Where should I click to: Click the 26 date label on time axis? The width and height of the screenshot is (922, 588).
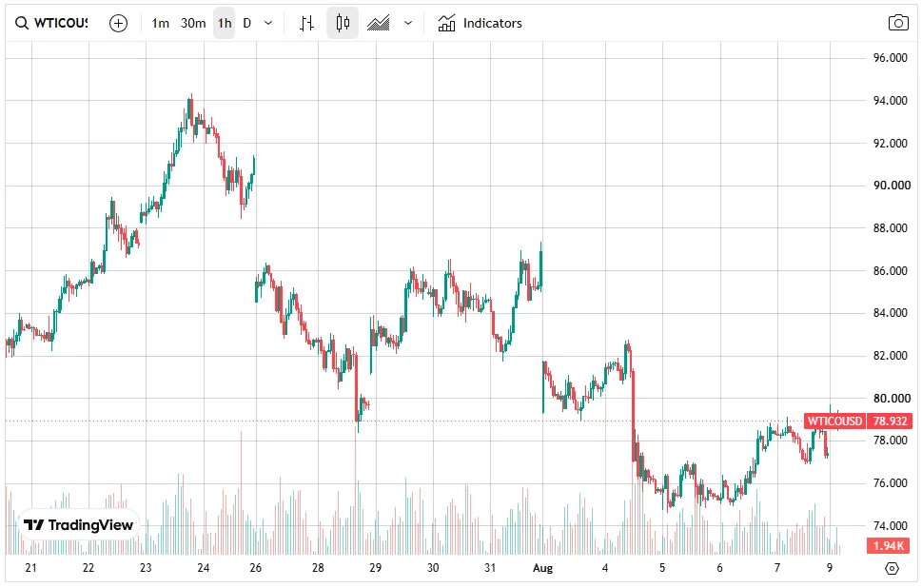255,568
